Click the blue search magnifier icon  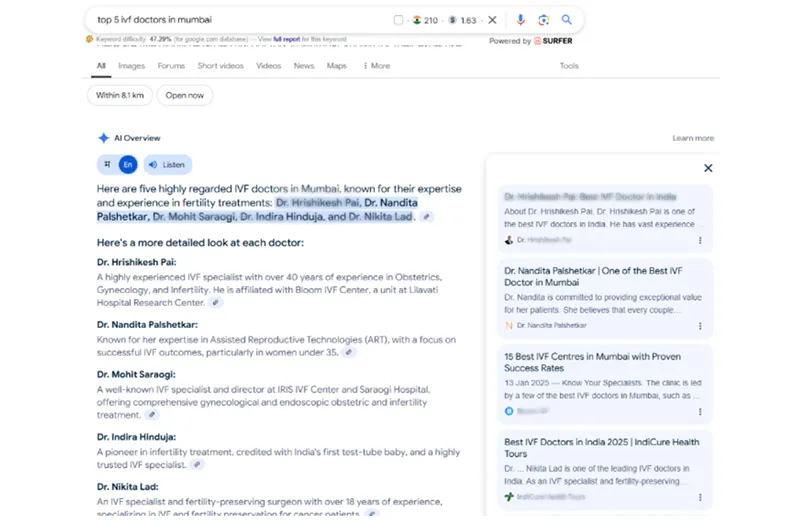567,20
